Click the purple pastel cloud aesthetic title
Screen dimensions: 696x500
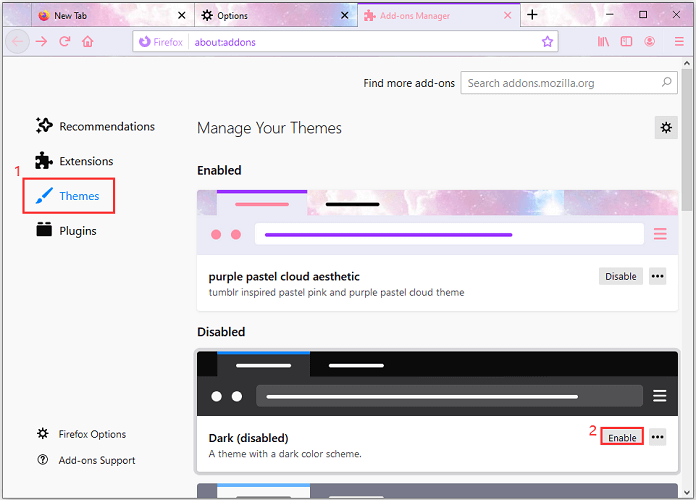coord(284,277)
